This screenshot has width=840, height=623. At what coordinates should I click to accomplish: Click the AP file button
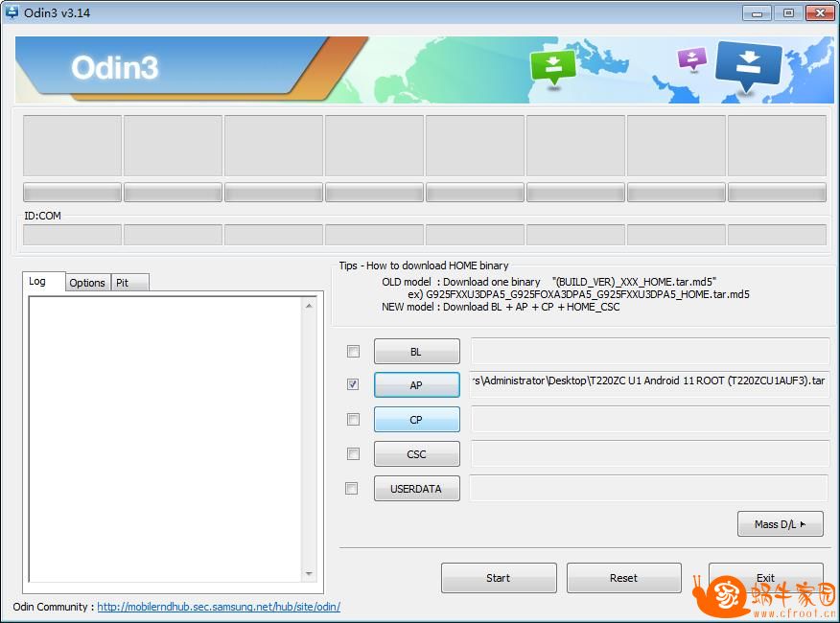tap(417, 384)
